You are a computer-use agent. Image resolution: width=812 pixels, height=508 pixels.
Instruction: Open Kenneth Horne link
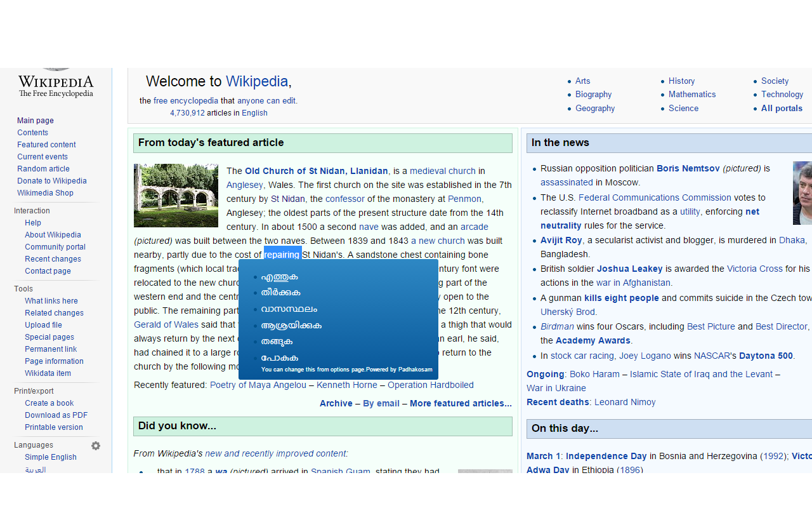347,385
